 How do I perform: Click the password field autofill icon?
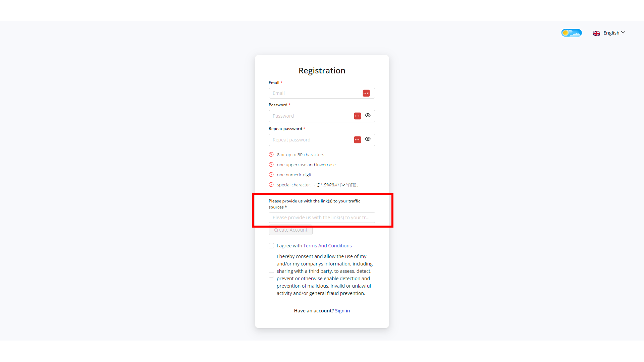pos(357,115)
